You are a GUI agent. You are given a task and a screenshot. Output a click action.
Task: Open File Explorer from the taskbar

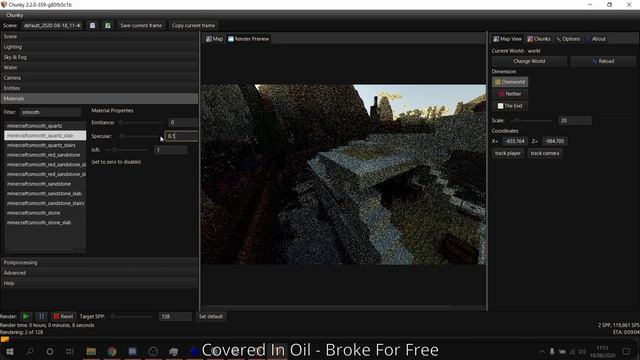click(x=91, y=351)
